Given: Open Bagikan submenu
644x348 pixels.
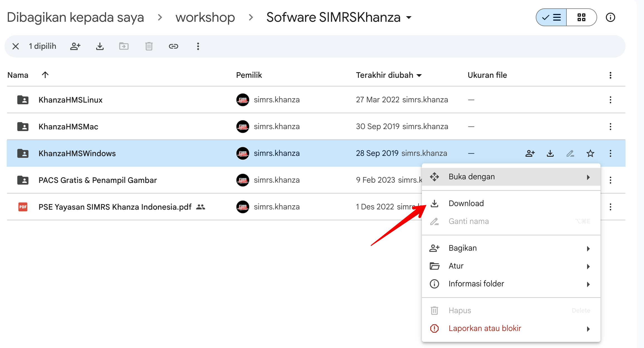Looking at the screenshot, I should 511,248.
